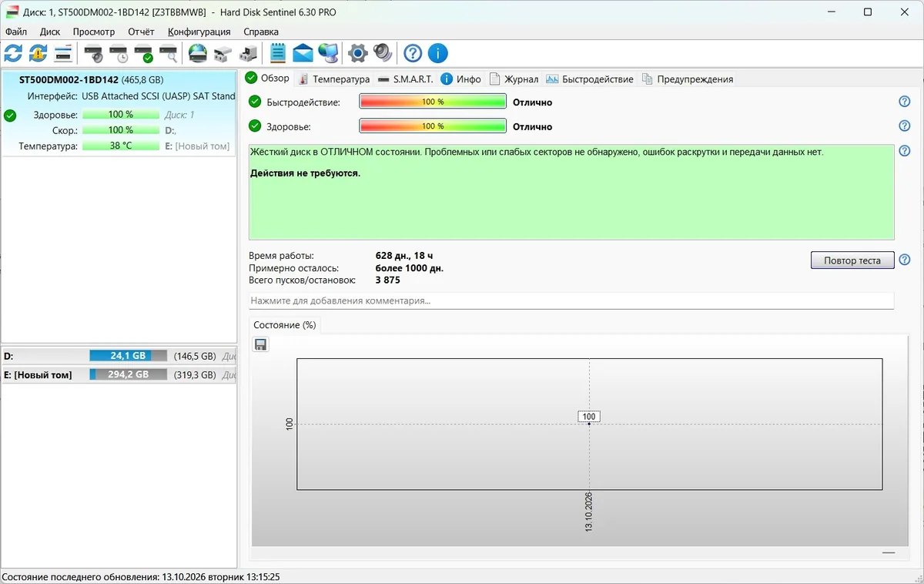This screenshot has height=584, width=924.
Task: Switch to the S.M.A.R.T. tab
Action: coord(406,79)
